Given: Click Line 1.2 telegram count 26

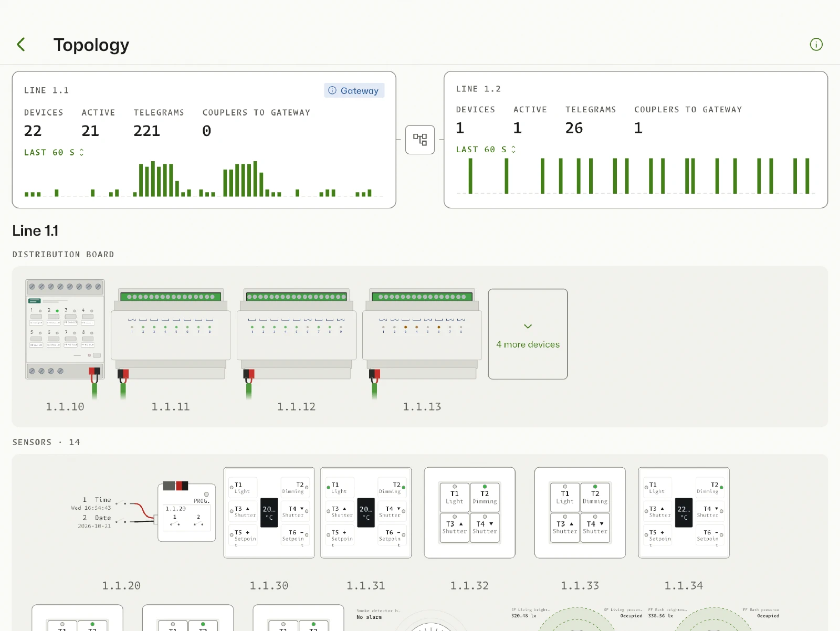Looking at the screenshot, I should (x=574, y=128).
